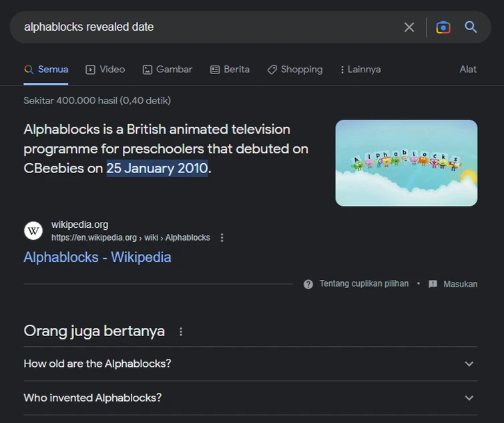Screen dimensions: 504x423
Task: Open the Lainnya more menu
Action: pyautogui.click(x=360, y=69)
